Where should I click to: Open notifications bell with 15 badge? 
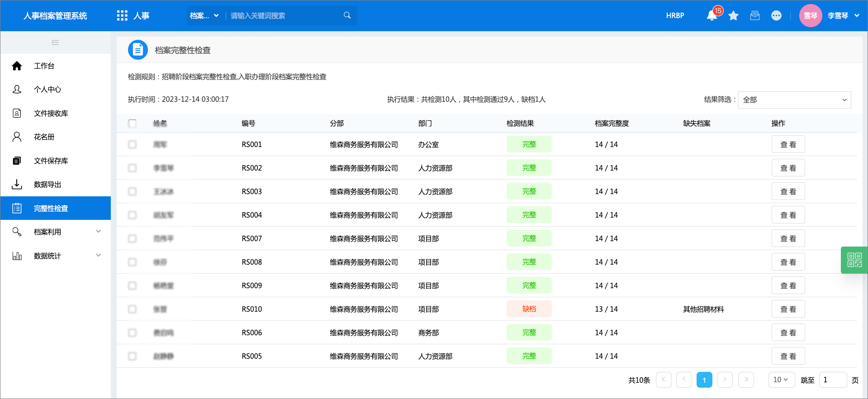[x=712, y=16]
